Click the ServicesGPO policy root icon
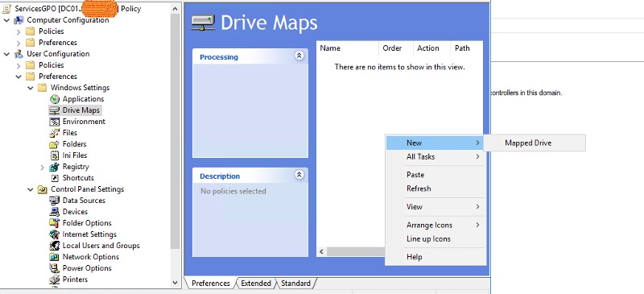644x294 pixels. [6, 9]
